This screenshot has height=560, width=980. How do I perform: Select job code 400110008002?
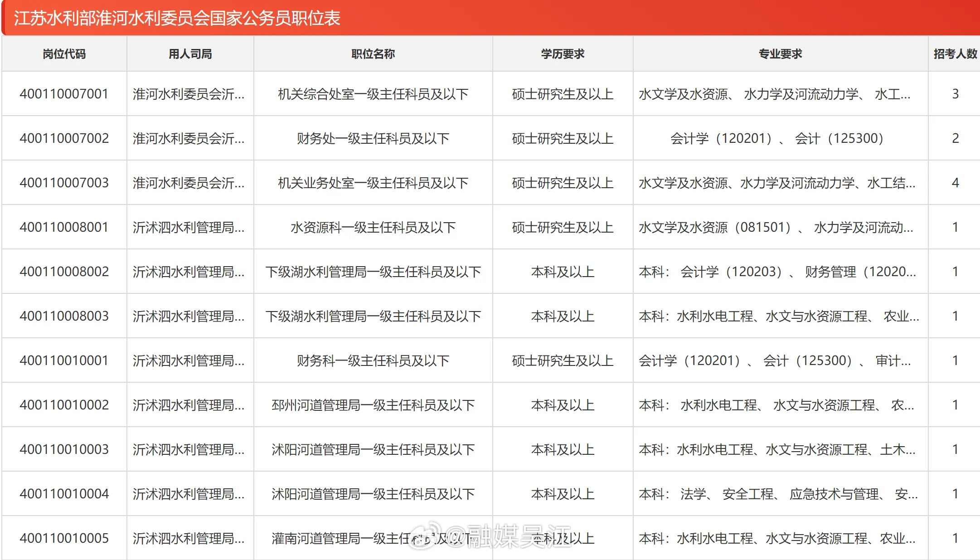pos(64,272)
